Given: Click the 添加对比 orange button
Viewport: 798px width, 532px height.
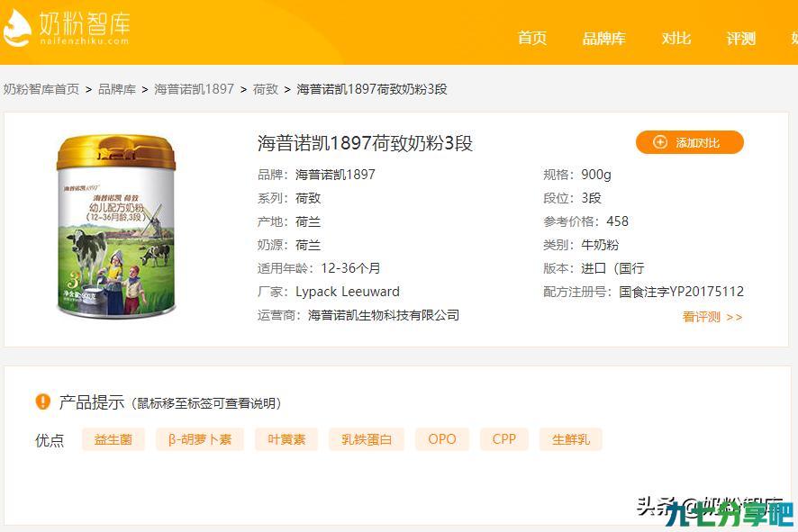Looking at the screenshot, I should [690, 142].
